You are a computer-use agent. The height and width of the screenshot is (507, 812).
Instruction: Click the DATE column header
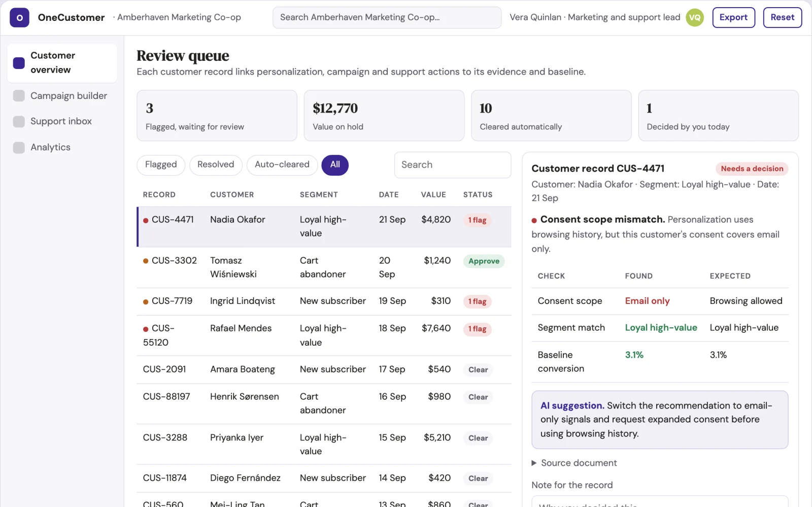click(389, 195)
